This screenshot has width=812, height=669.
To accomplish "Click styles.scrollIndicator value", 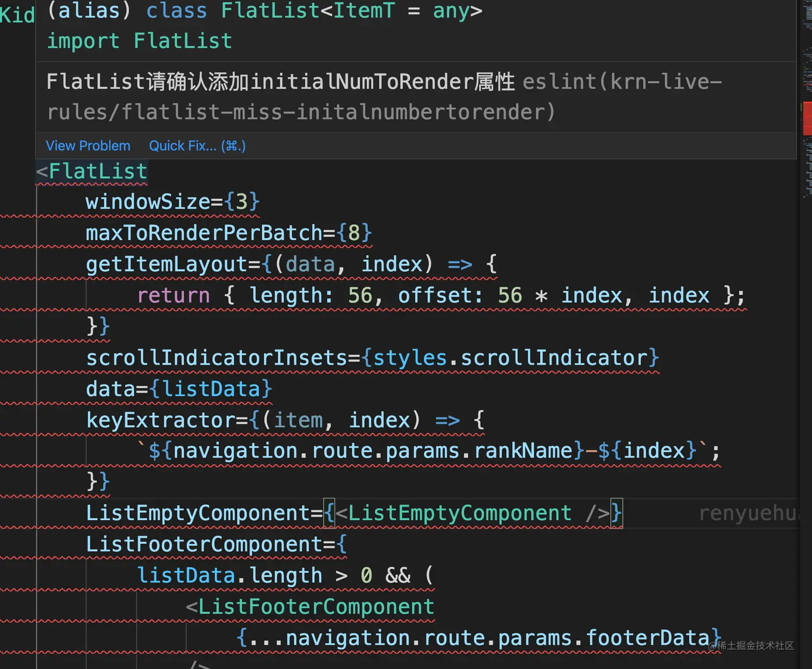I will (510, 358).
